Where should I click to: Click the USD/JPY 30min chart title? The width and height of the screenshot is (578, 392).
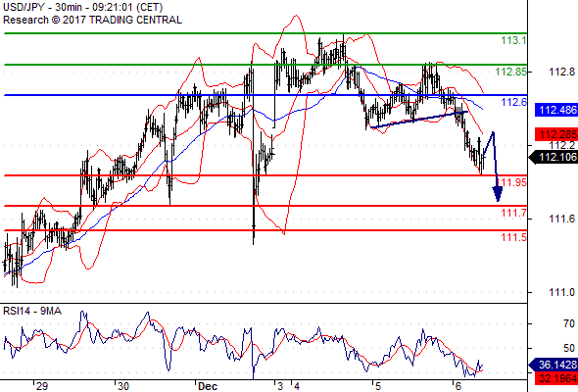(x=82, y=7)
